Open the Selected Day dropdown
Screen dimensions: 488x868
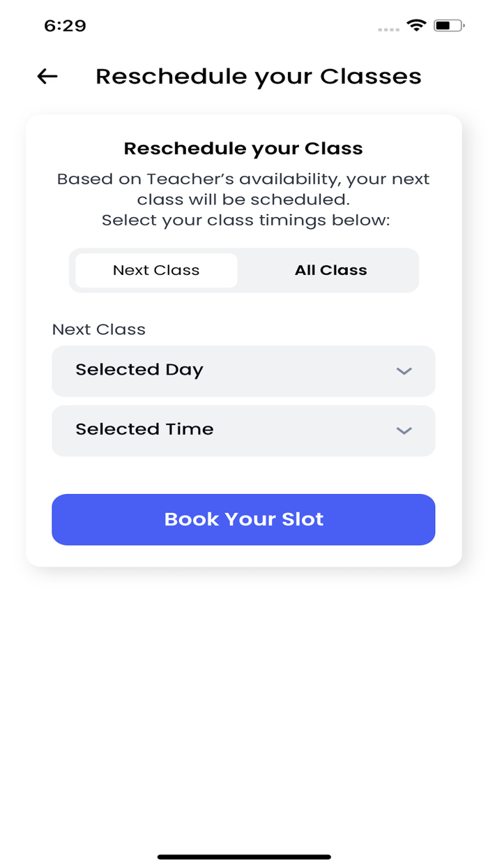[243, 371]
